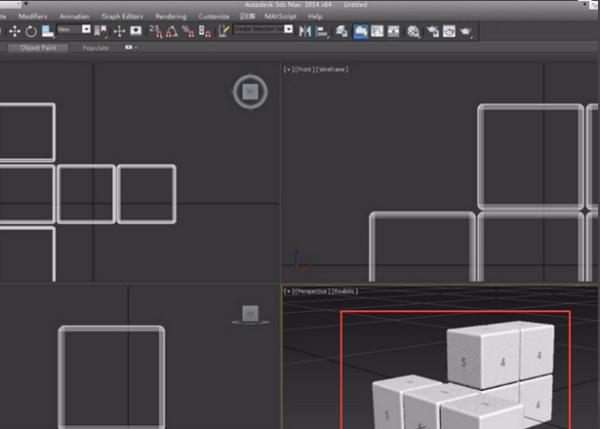Click the ViewCube in the top viewport
Screen dimensions: 600x429
(250, 93)
